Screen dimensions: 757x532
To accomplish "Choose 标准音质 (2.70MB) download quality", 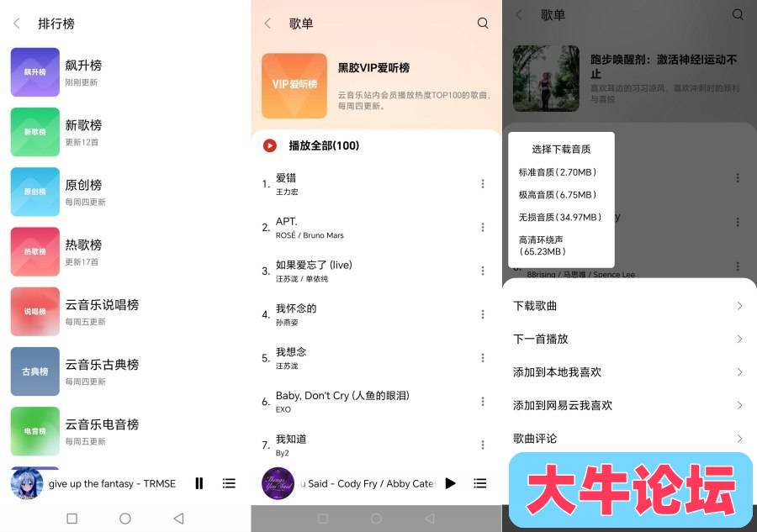I will coord(558,172).
